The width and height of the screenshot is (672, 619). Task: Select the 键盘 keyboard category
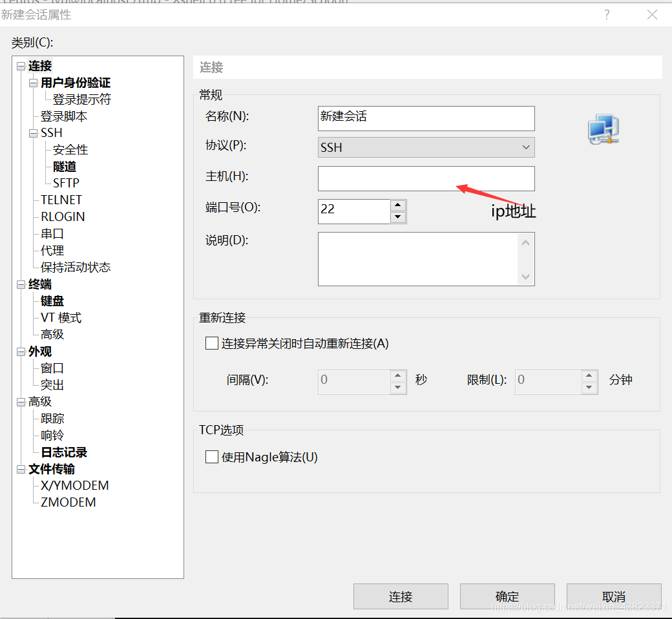coord(52,300)
